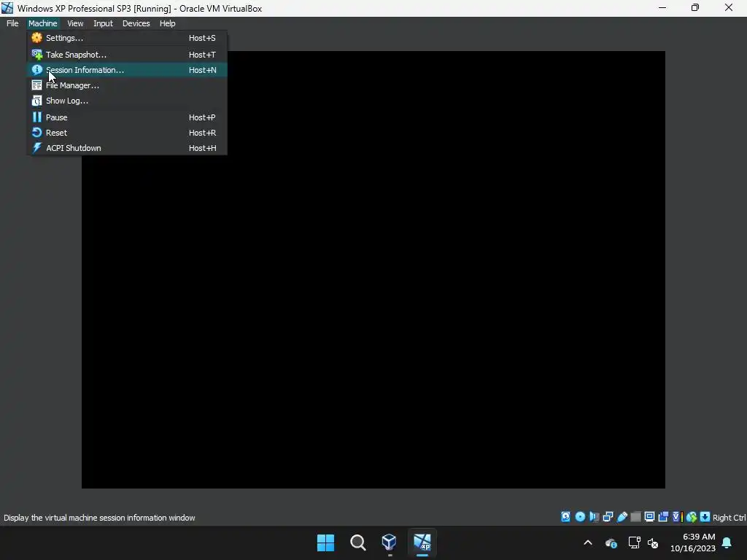Open the Windows Start button
Viewport: 747px width, 560px height.
tap(325, 542)
